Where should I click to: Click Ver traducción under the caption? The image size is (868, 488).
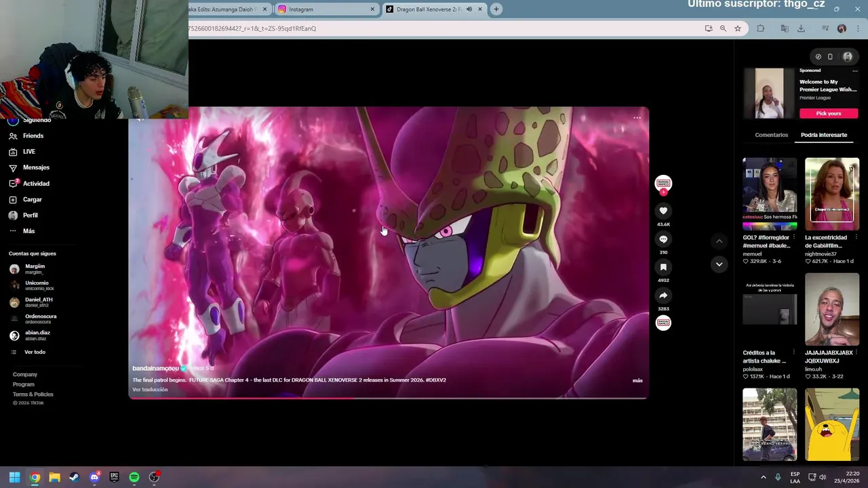tap(150, 390)
